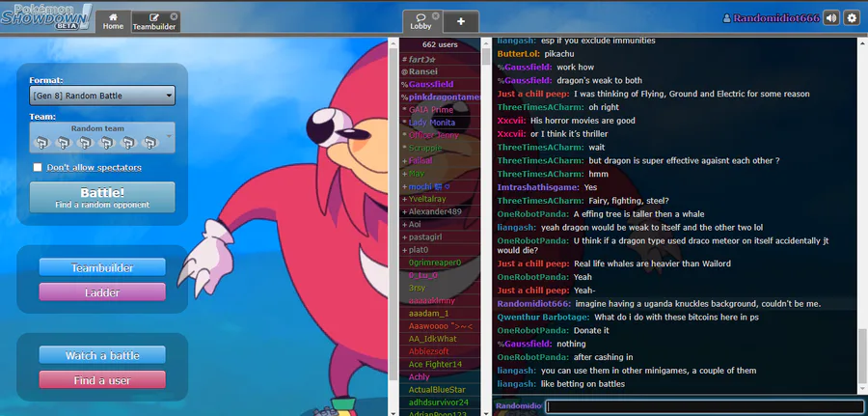Select user Ace Fighter14 in the user list
Screen dimensions: 868x416
coord(440,365)
